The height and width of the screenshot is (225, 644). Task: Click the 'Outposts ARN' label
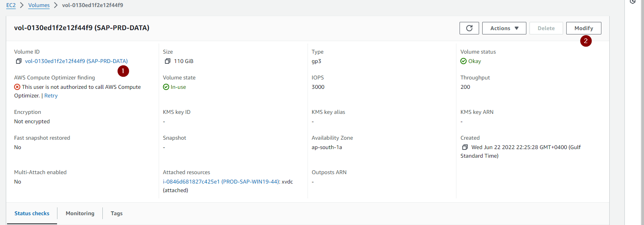coord(329,172)
